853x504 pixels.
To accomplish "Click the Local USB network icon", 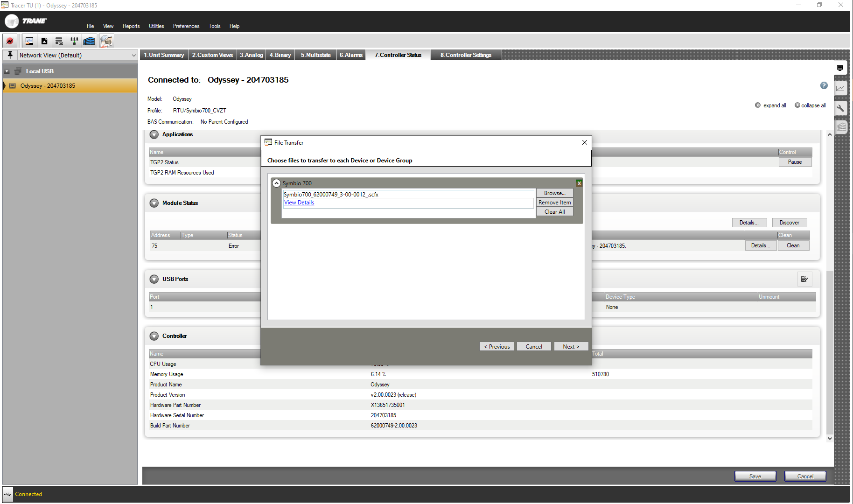I will pos(18,71).
